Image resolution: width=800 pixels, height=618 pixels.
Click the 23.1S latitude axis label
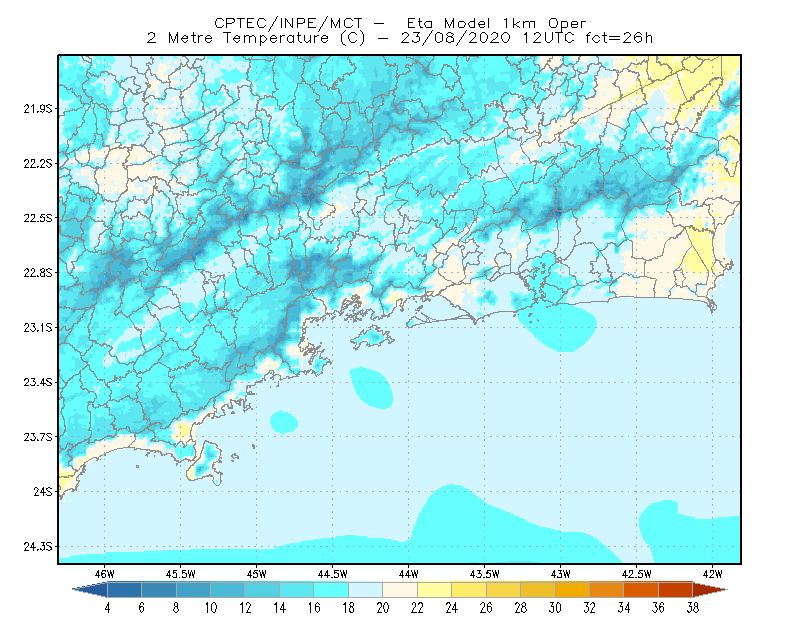[x=38, y=327]
